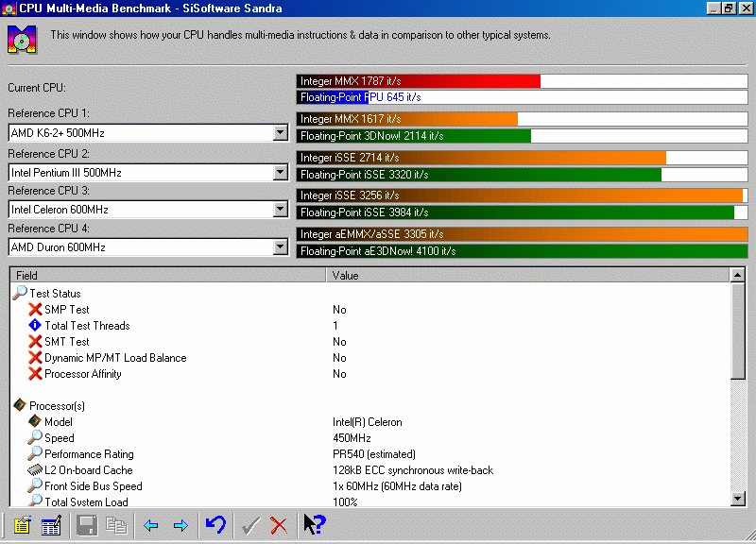Click the AMD K6-2+ 500MHz combo box
The image size is (756, 544).
[x=148, y=132]
